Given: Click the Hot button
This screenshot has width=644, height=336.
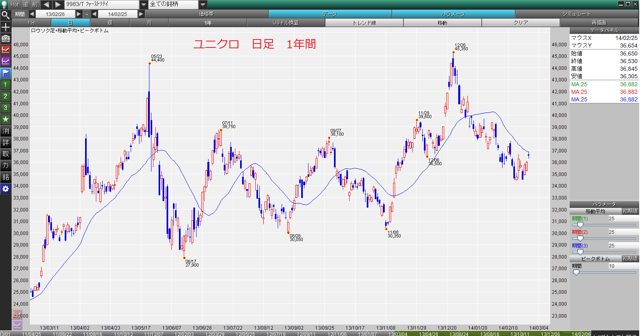Looking at the screenshot, I should coord(15,4).
